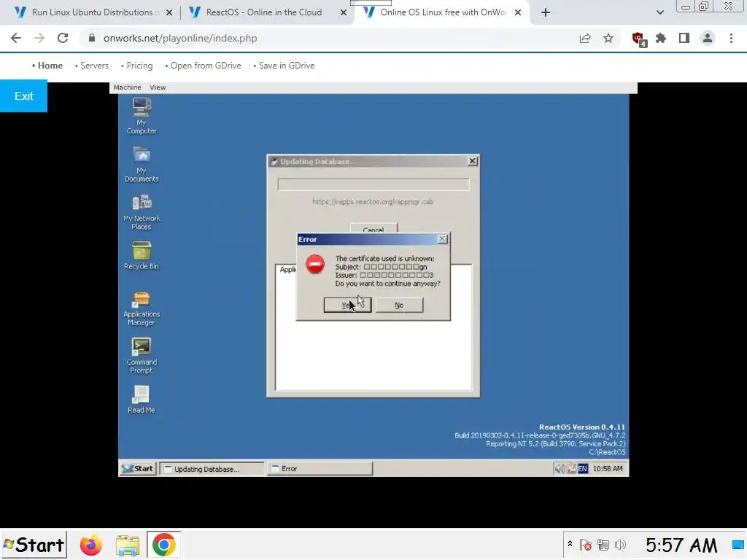Show hidden host tray icons

tap(570, 544)
